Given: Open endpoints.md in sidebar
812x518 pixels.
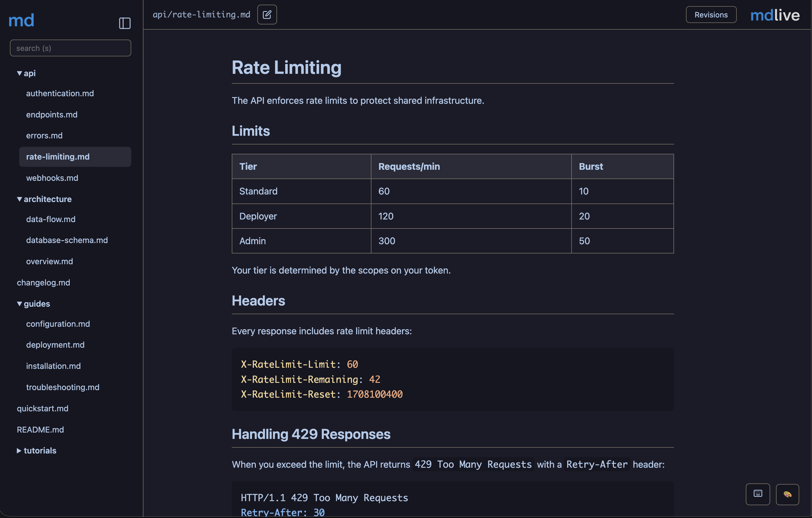Looking at the screenshot, I should click(52, 115).
